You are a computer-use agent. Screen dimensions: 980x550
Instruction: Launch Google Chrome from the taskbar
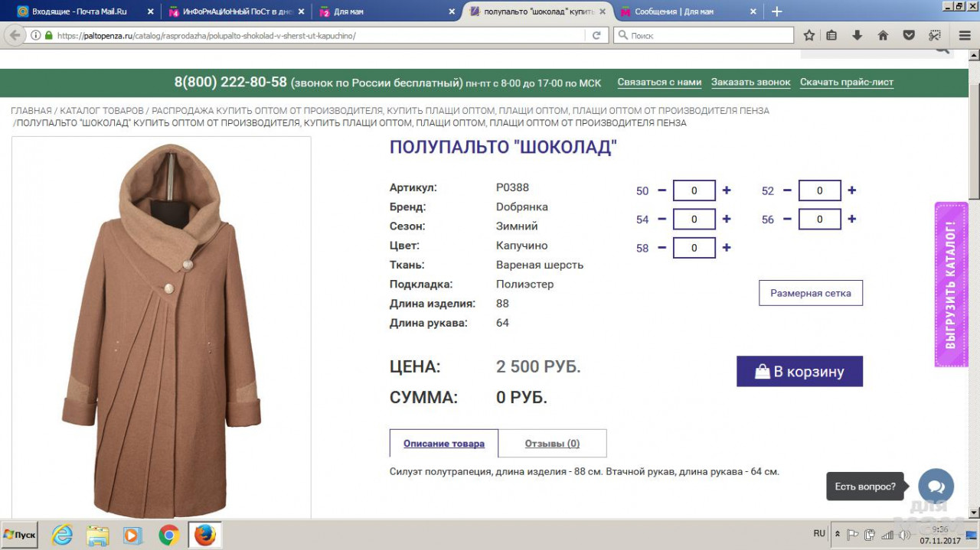click(169, 534)
